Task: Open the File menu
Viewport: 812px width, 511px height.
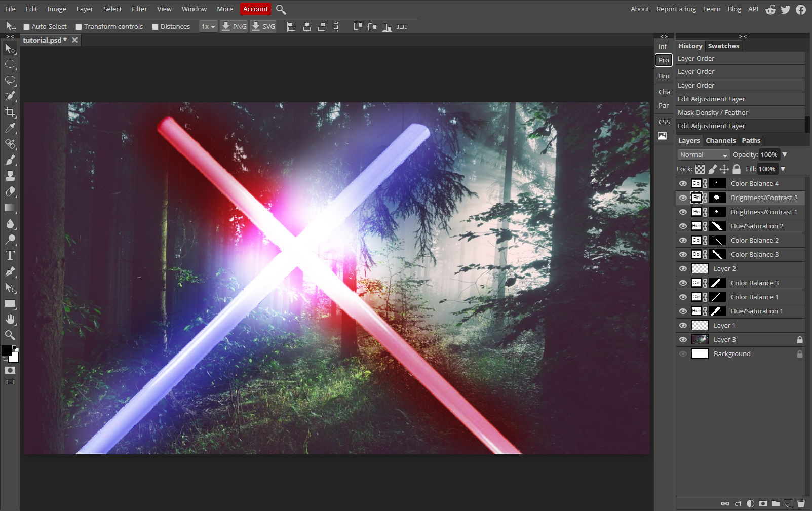Action: (x=10, y=9)
